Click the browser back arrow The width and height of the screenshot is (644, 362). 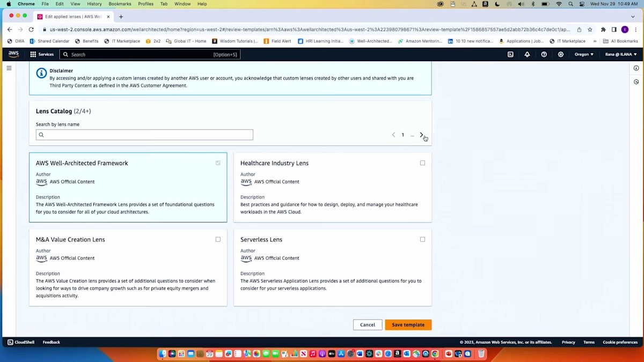[9, 29]
